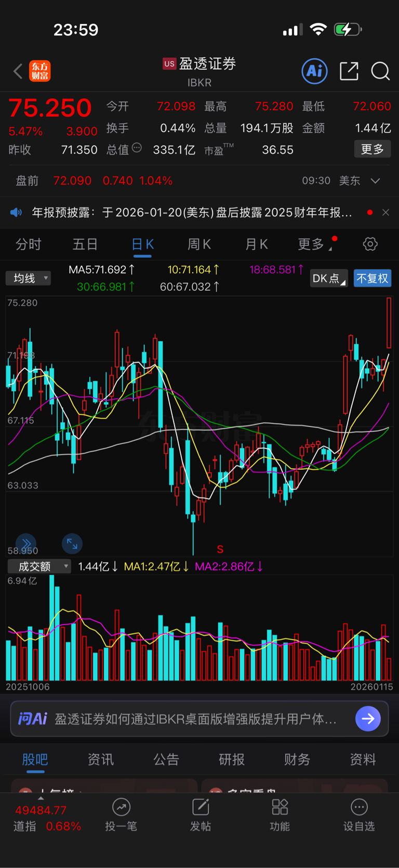Open the 研报 tab

coord(232,759)
